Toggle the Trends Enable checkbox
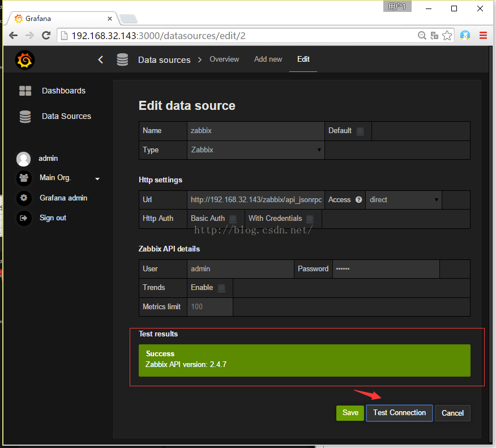 (222, 288)
